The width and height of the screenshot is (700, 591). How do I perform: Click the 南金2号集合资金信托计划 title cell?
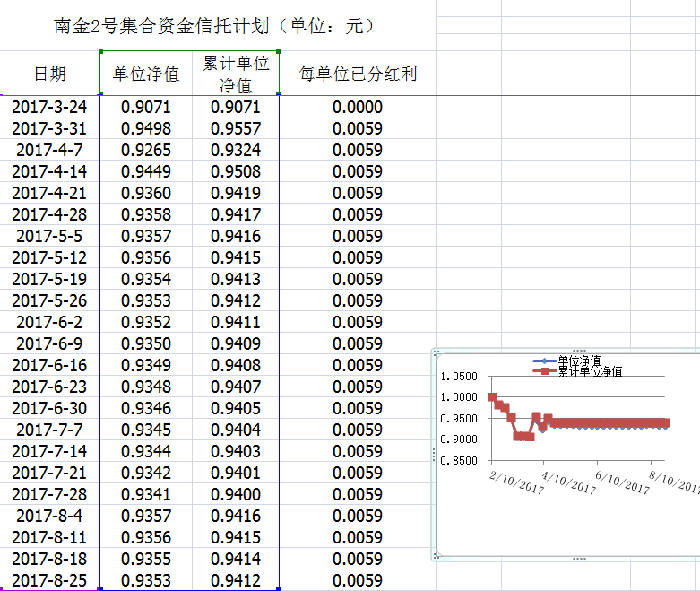tap(214, 26)
